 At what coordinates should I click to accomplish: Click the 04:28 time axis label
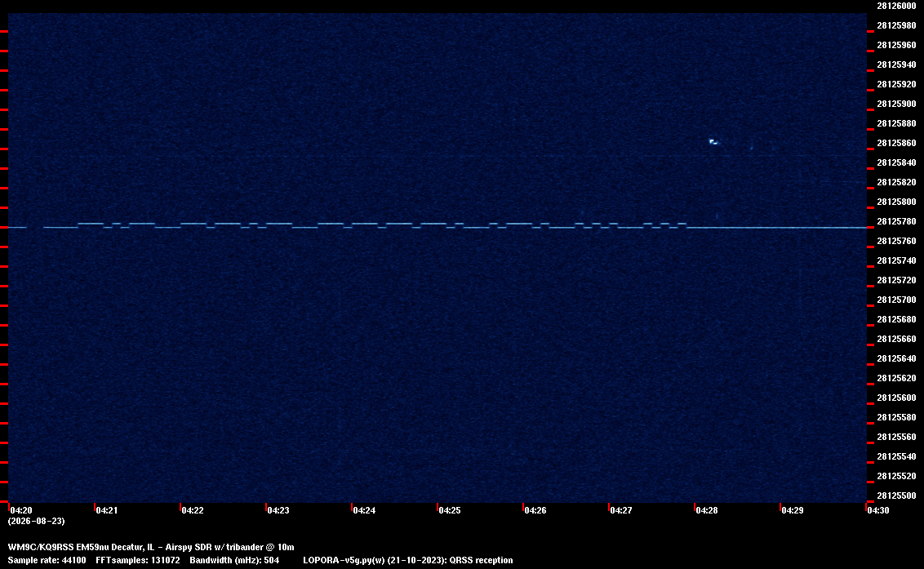pyautogui.click(x=707, y=510)
